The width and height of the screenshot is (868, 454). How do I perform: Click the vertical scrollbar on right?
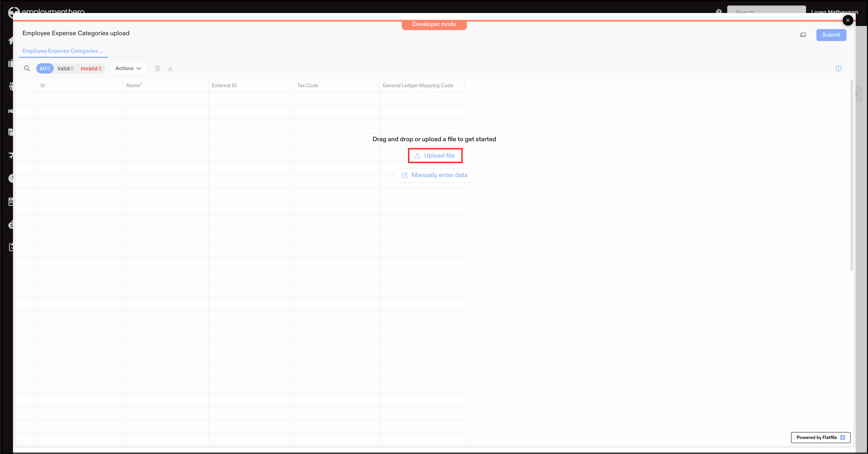(851, 174)
